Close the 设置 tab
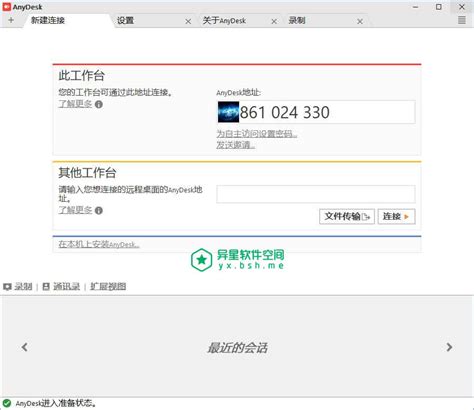 (x=188, y=21)
